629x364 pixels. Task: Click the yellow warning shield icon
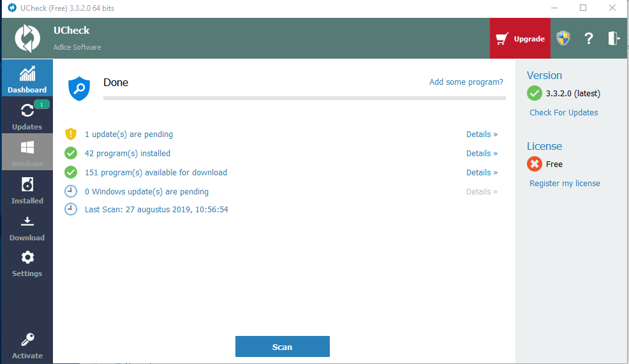[x=71, y=134]
